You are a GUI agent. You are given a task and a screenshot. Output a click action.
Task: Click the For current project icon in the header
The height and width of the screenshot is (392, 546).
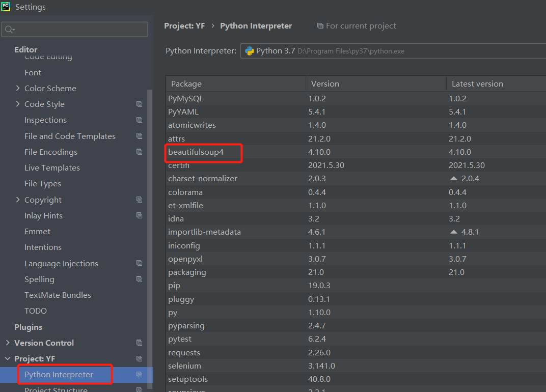tap(320, 26)
